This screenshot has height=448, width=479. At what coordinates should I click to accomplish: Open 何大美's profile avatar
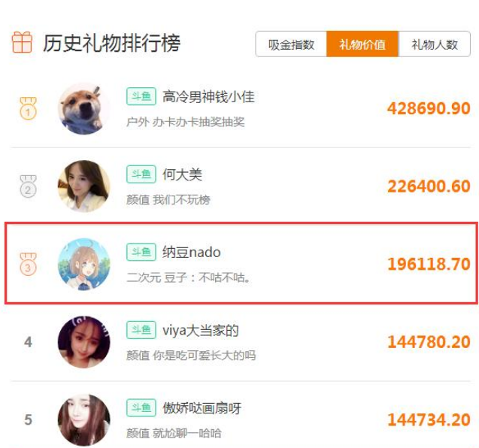84,186
